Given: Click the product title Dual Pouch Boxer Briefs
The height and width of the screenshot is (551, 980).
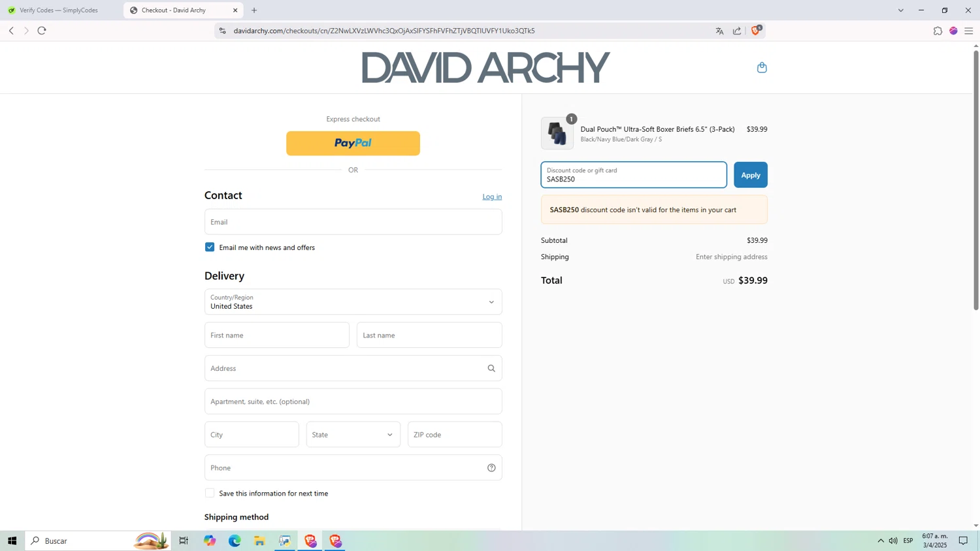Looking at the screenshot, I should [x=657, y=129].
